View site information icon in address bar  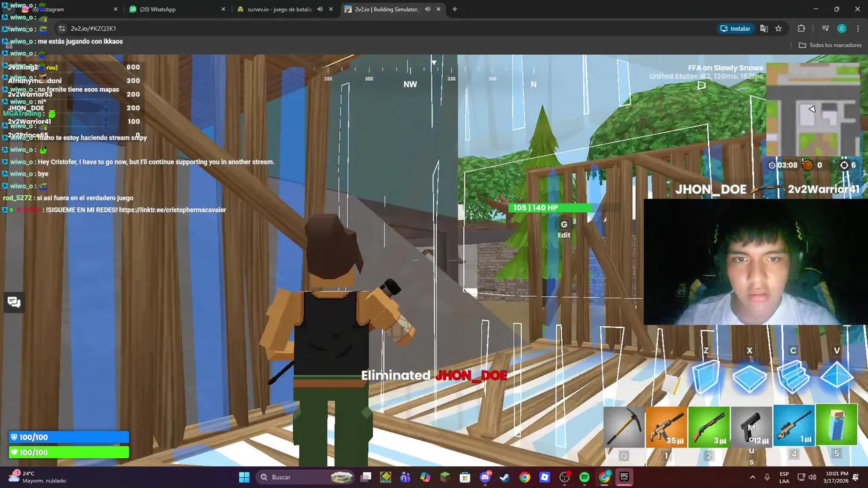click(62, 28)
